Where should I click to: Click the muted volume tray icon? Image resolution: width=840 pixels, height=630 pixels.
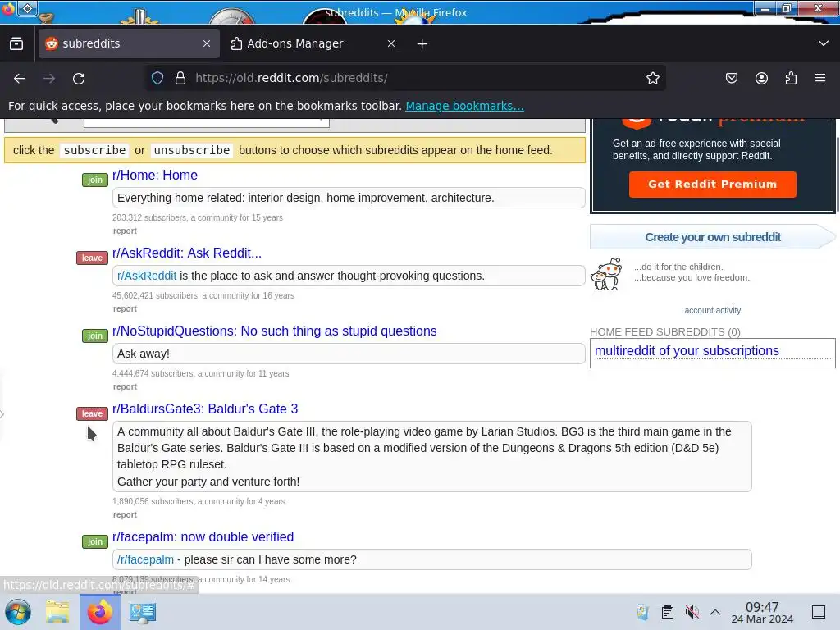coord(692,612)
